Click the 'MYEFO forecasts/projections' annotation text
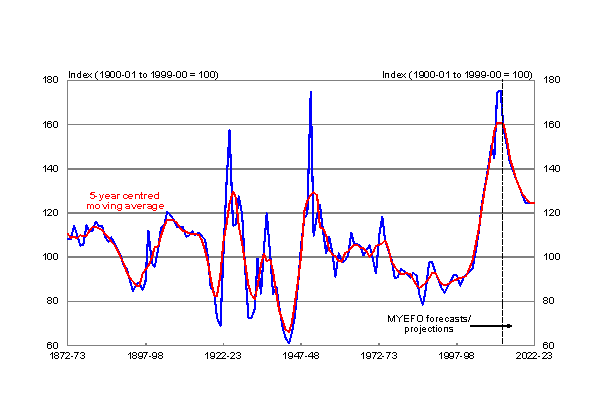 pyautogui.click(x=420, y=322)
